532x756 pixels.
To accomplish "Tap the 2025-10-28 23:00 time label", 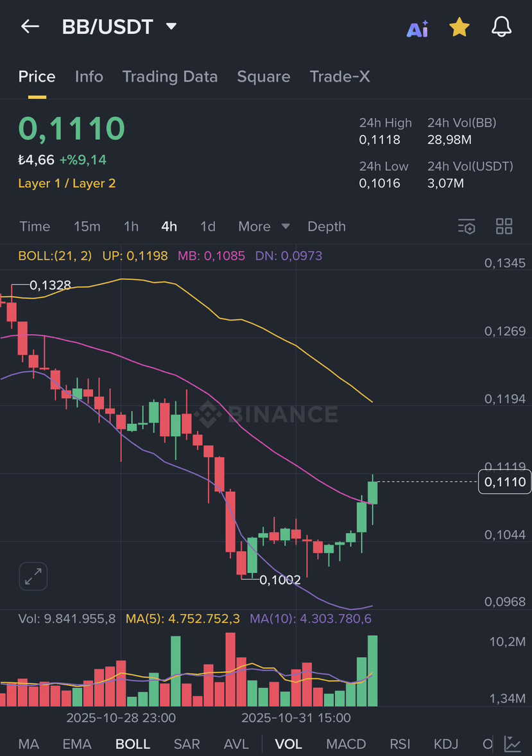I will point(121,718).
